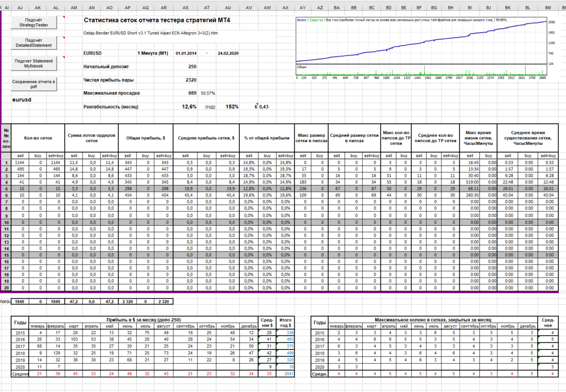This screenshot has width=566, height=392.
Task: Select column header AJ
Action: tap(20, 8)
